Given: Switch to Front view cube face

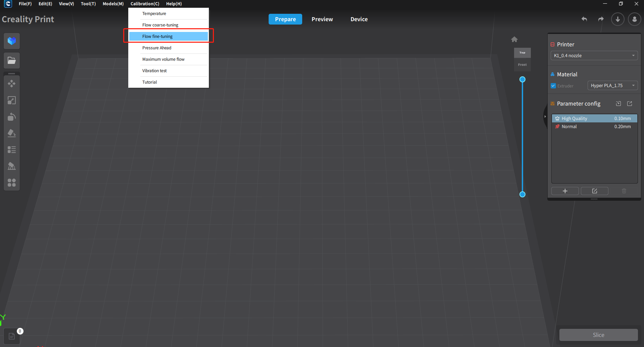Looking at the screenshot, I should tap(522, 65).
